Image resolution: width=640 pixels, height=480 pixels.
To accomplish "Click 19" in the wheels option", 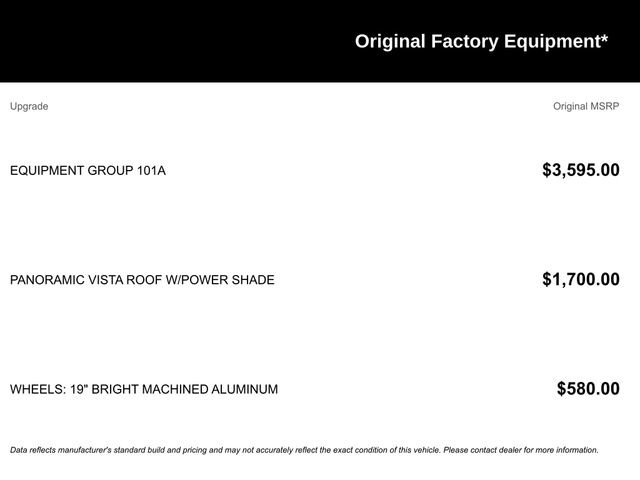I will [x=79, y=389].
